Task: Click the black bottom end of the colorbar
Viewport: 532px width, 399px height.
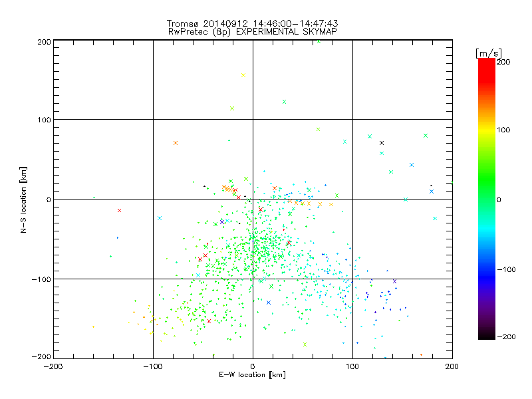Action: (x=487, y=336)
